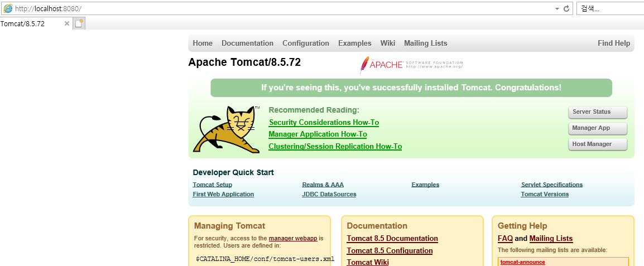Viewport: 644px width, 266px height.
Task: Click the green Congratulations banner text
Action: (x=411, y=88)
